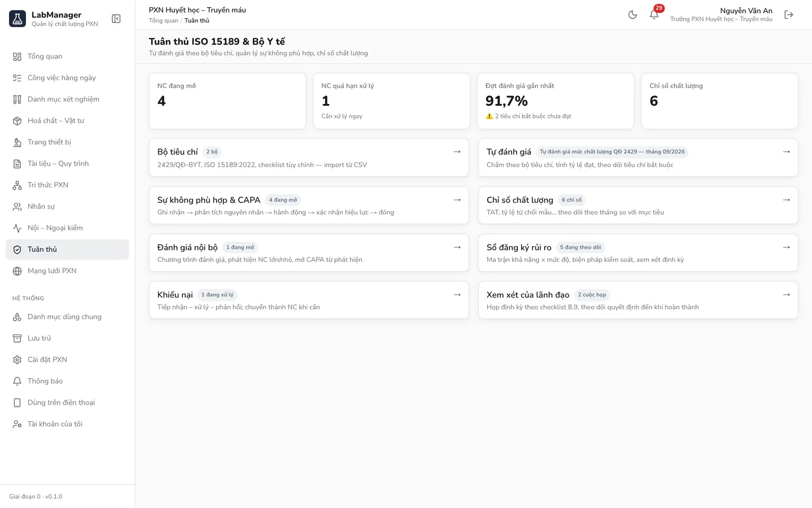The image size is (812, 508).
Task: Click the arrow on Đánh giá nội bộ card
Action: (x=457, y=247)
